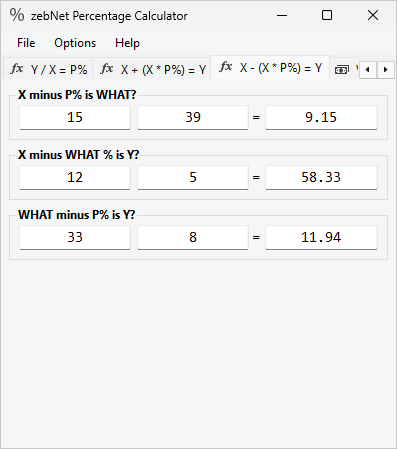Select the X field containing 15
397x449 pixels.
(x=75, y=117)
